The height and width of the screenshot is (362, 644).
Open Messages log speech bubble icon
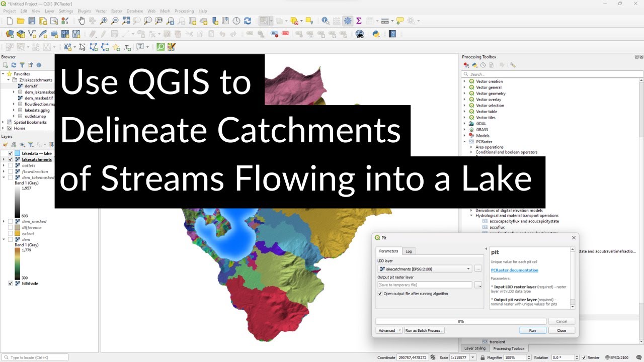639,357
